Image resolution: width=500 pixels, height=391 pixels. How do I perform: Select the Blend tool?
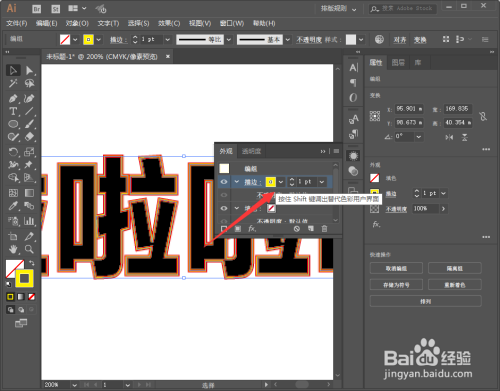[x=29, y=206]
